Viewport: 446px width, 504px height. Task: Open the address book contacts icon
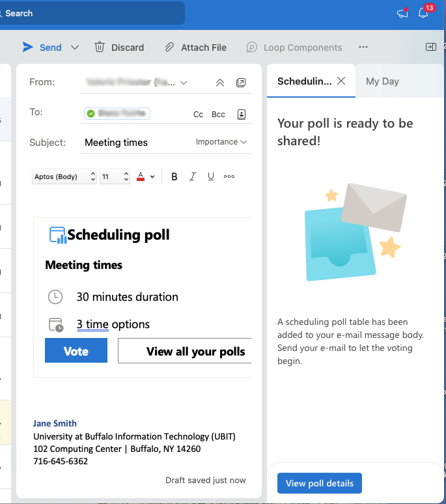(242, 114)
